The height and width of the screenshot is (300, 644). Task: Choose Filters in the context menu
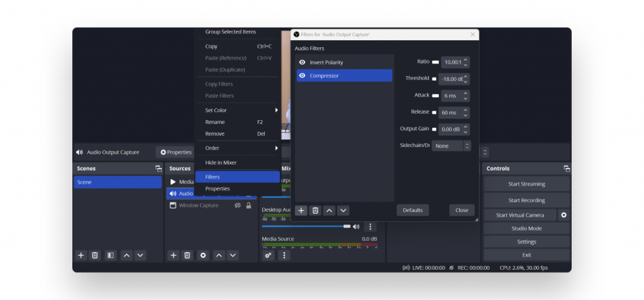coord(238,177)
